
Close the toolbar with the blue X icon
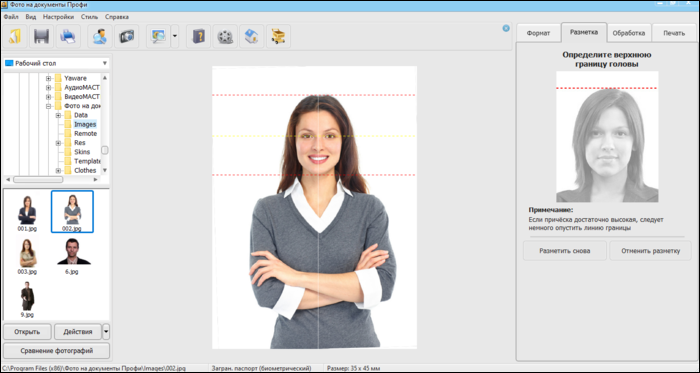coord(506,29)
